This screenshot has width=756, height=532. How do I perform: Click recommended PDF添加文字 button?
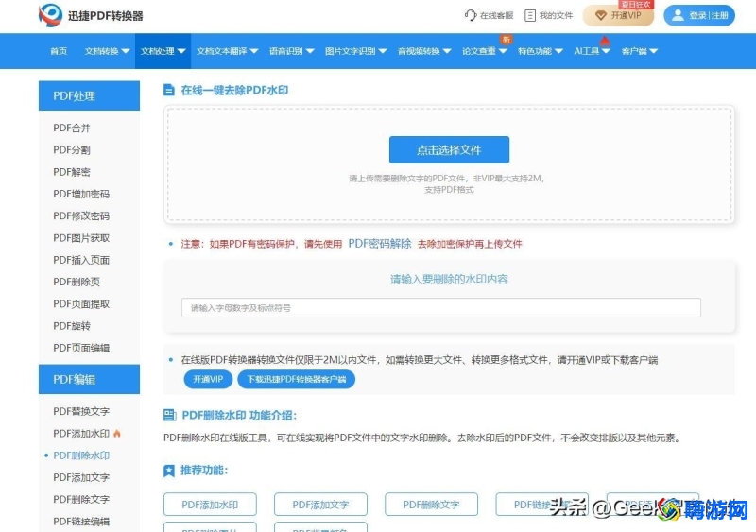point(320,505)
